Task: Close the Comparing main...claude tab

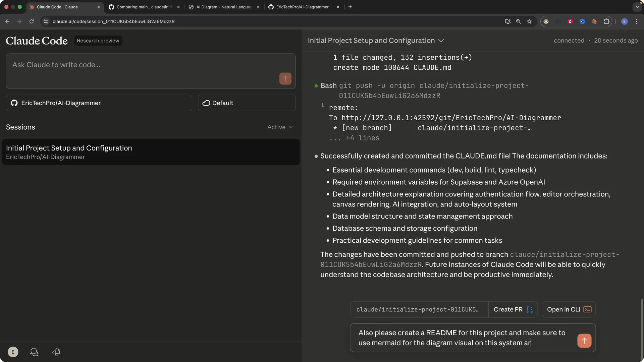Action: pyautogui.click(x=178, y=7)
